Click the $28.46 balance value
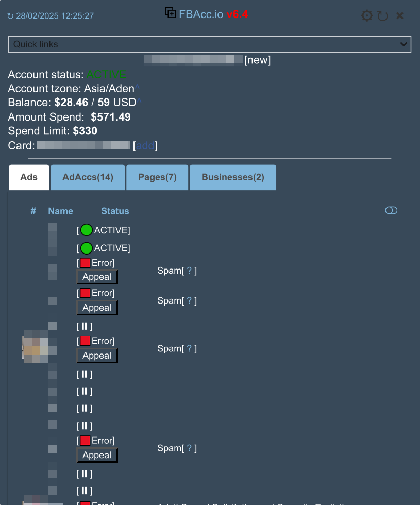Image resolution: width=420 pixels, height=505 pixels. click(71, 103)
